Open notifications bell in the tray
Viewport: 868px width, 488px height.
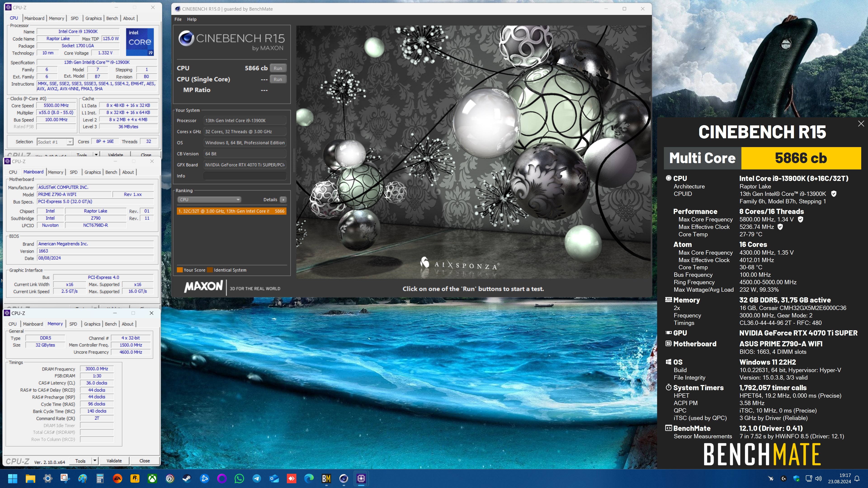click(x=857, y=478)
